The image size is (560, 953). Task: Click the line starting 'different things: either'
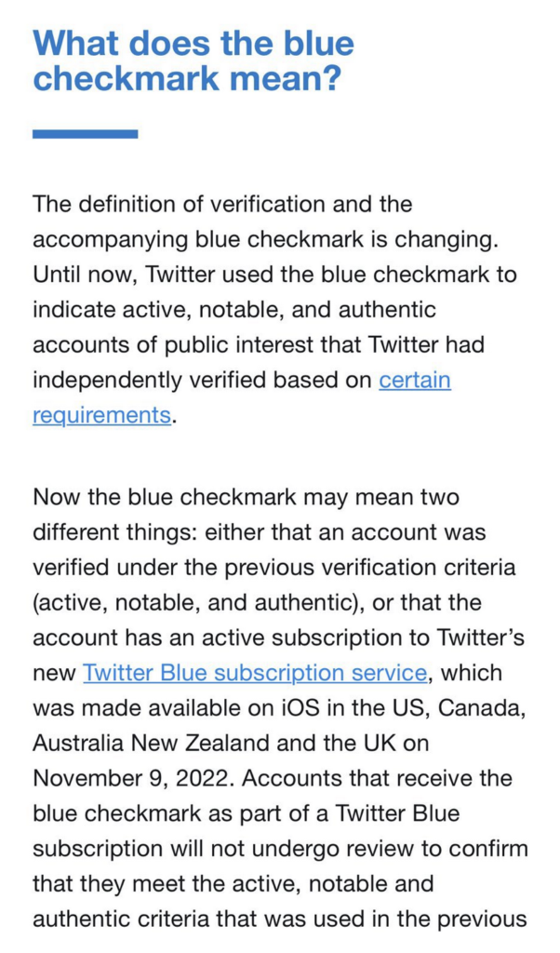[x=260, y=531]
